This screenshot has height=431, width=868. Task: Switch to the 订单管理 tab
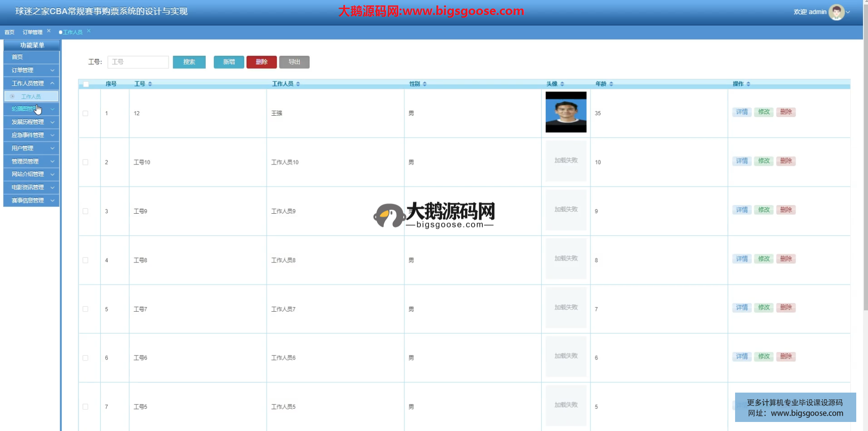(x=33, y=32)
